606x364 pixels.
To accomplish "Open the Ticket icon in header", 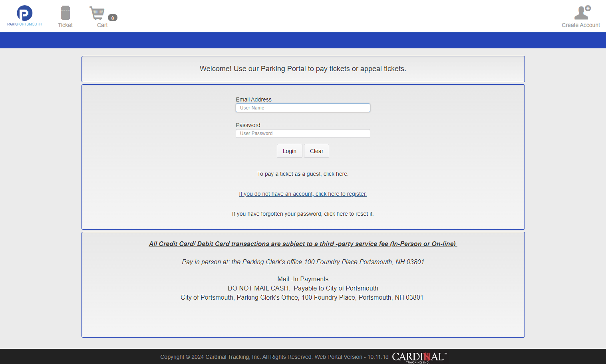I will [x=65, y=16].
